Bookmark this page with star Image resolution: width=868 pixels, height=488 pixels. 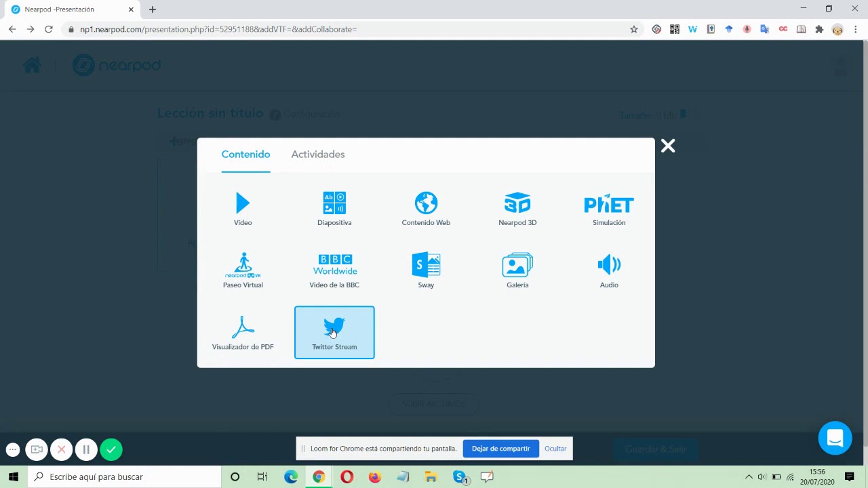pos(634,29)
